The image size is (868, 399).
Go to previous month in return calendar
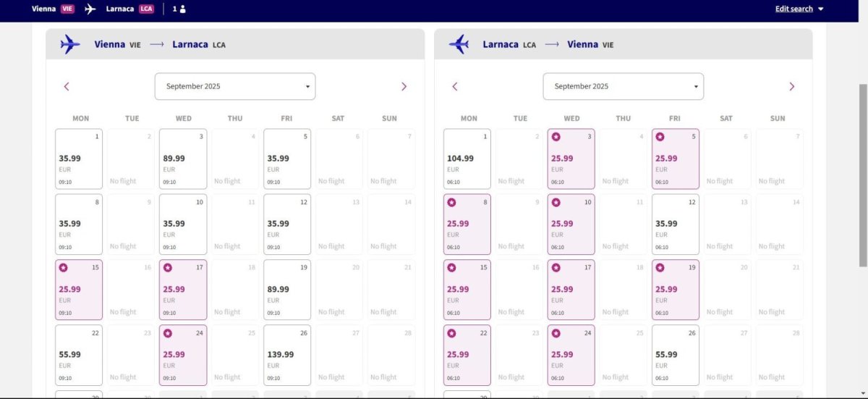point(455,86)
